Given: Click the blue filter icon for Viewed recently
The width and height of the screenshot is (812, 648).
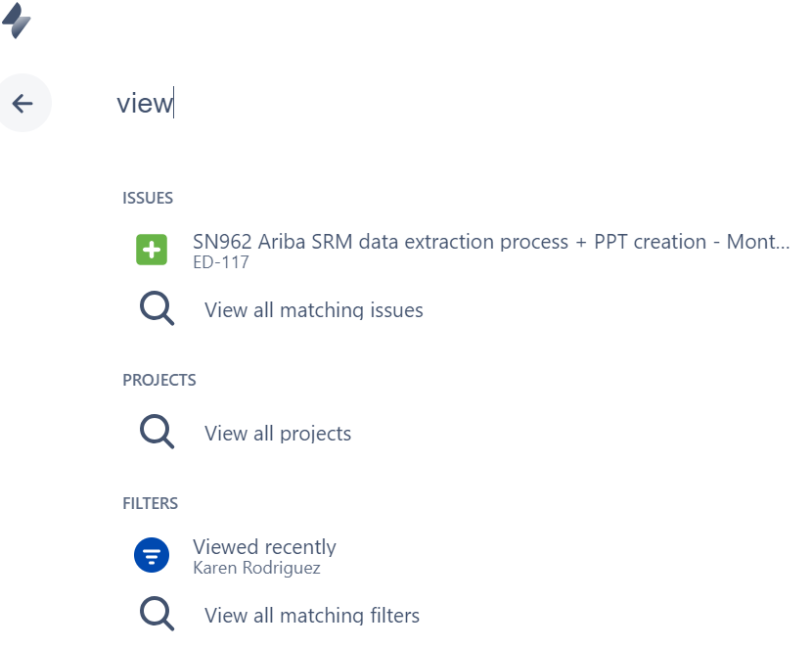Looking at the screenshot, I should [x=152, y=556].
